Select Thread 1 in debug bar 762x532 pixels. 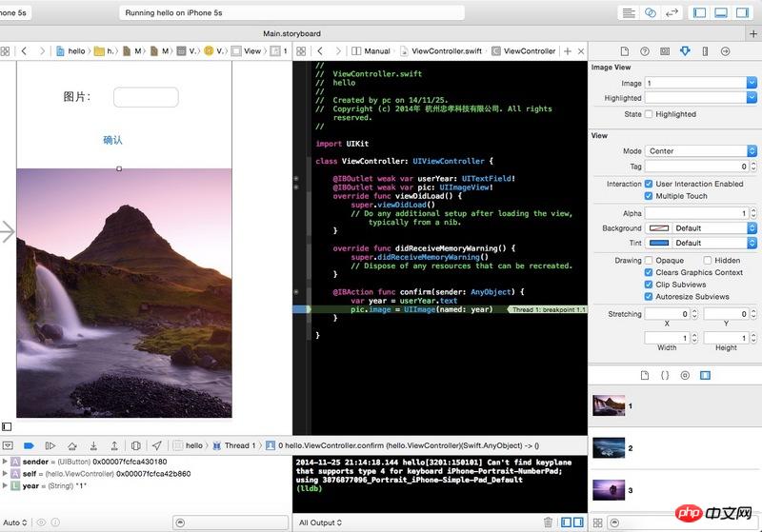(234, 445)
